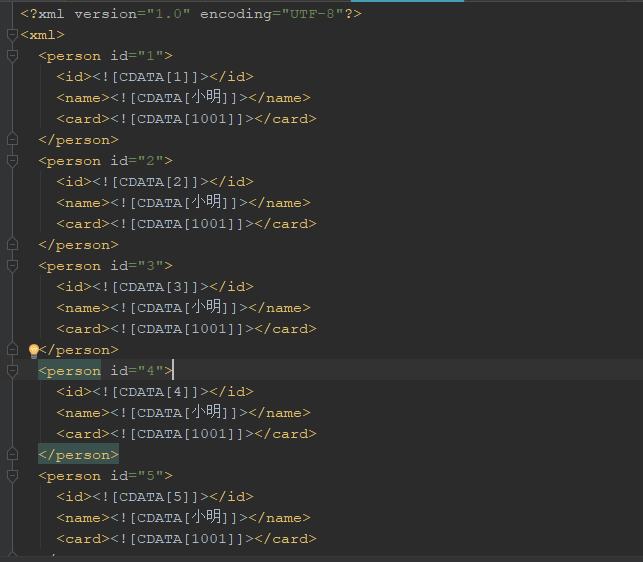This screenshot has width=643, height=562.
Task: Collapse the person id="4" block
Action: 12,371
